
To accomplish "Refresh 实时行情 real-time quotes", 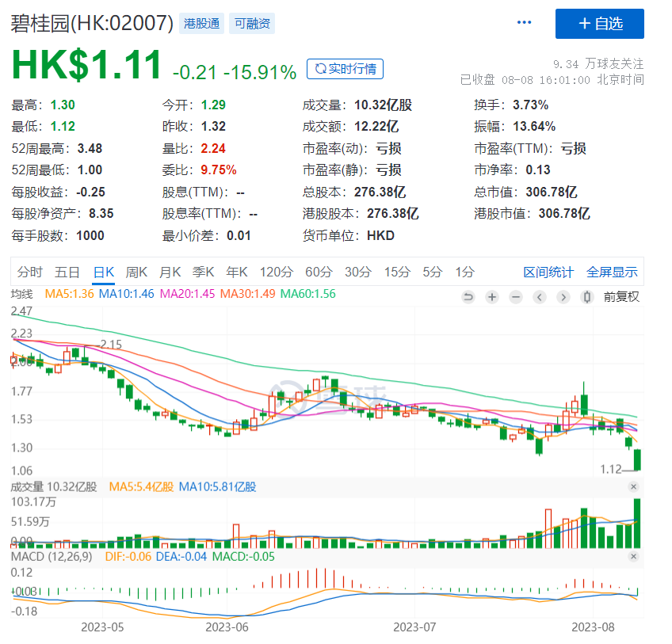I will (x=345, y=69).
